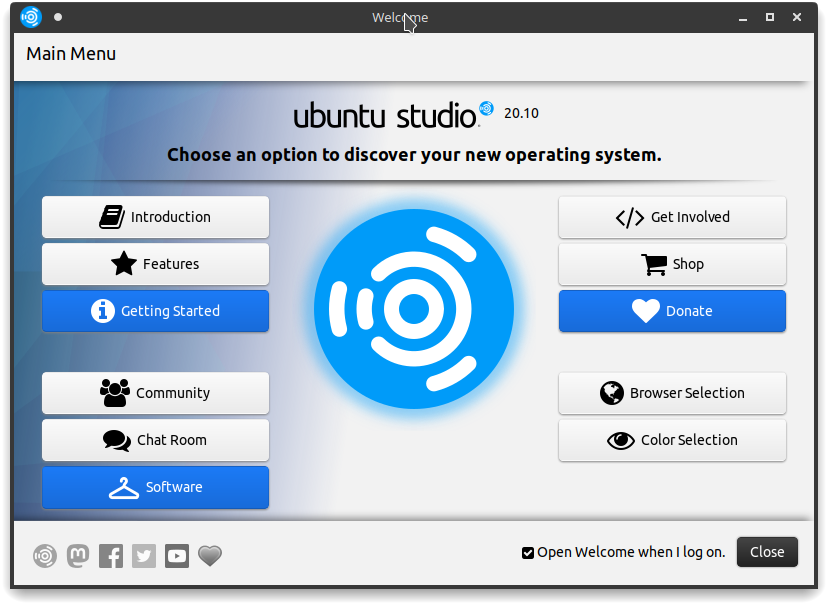Open the Twitter icon in footer
Viewport: 828px width, 603px height.
pyautogui.click(x=144, y=556)
